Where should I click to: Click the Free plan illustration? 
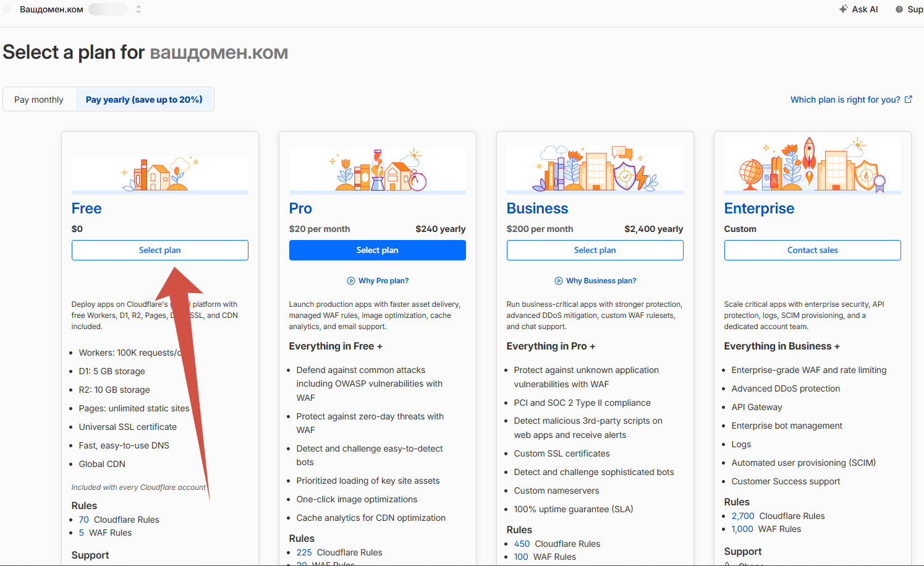click(x=160, y=174)
